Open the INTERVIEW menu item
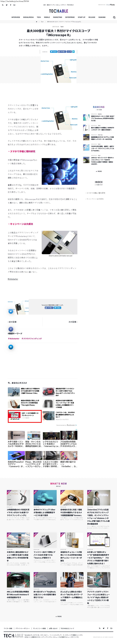The width and height of the screenshot is (117, 644). tap(15, 17)
